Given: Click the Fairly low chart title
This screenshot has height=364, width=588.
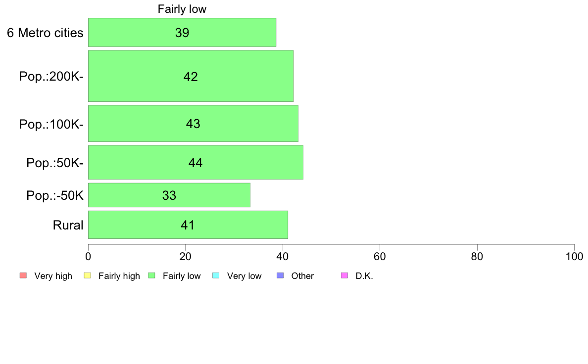Looking at the screenshot, I should point(182,9).
